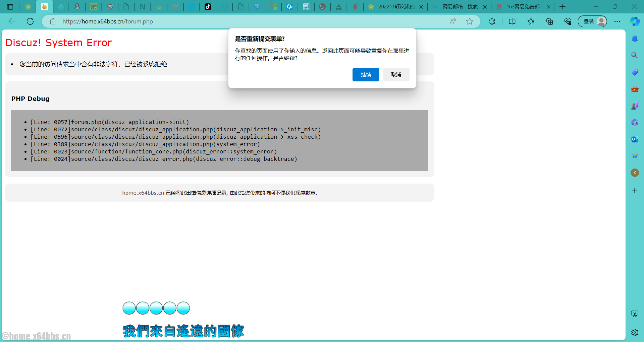Open the sidebar Microsoft 365 icon
Image resolution: width=644 pixels, height=342 pixels.
(635, 122)
